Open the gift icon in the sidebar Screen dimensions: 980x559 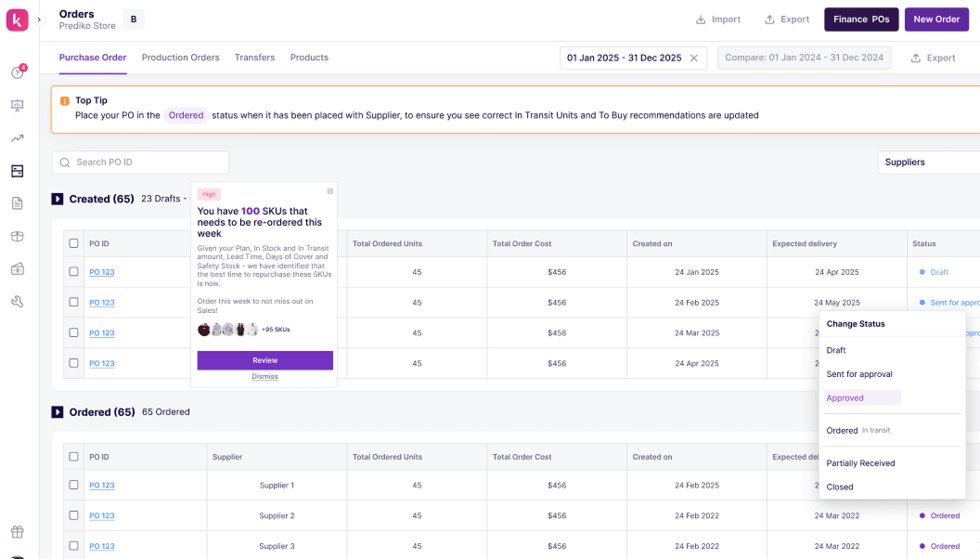point(18,531)
